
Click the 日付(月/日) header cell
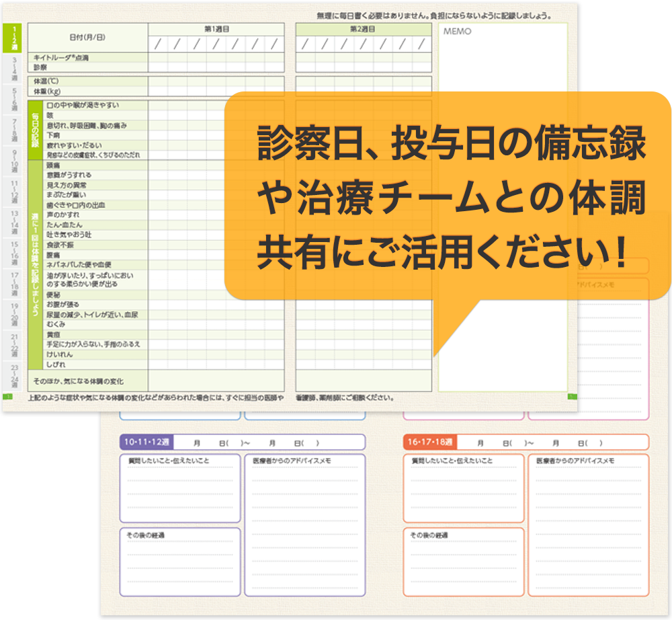click(x=87, y=37)
